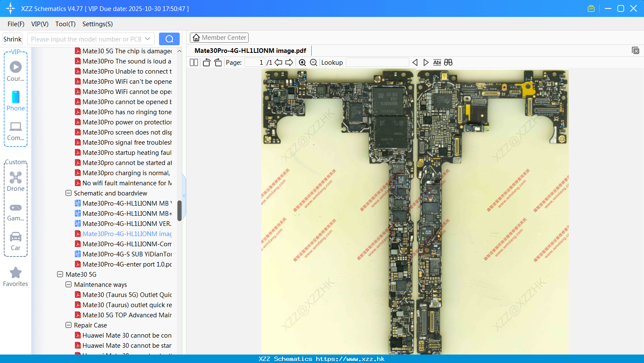Select the Phone sidebar category
The height and width of the screenshot is (363, 644).
pos(16,101)
